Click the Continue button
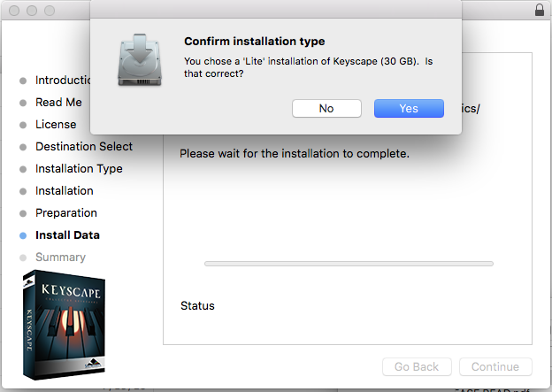This screenshot has height=392, width=552. pos(495,366)
